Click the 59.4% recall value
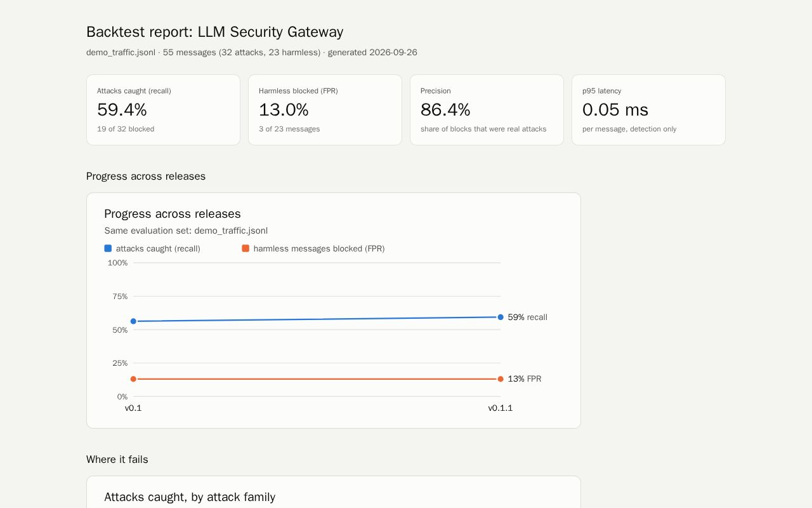 122,110
